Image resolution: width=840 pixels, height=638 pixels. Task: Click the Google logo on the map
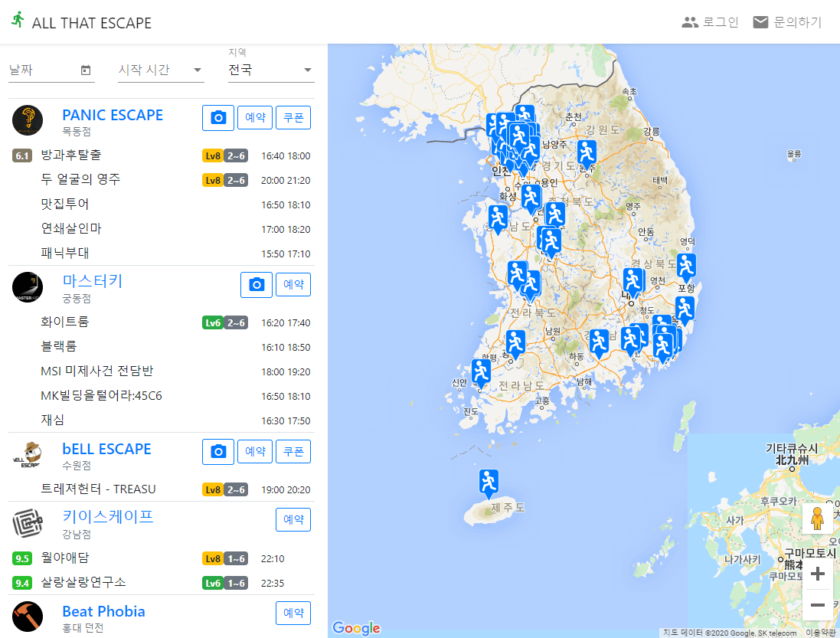tap(356, 628)
